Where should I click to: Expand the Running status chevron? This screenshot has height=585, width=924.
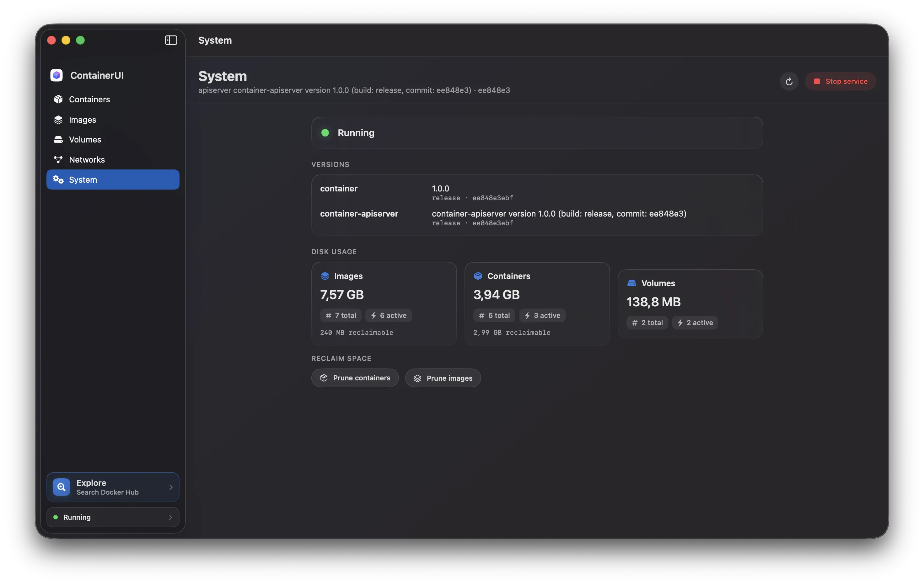tap(171, 517)
